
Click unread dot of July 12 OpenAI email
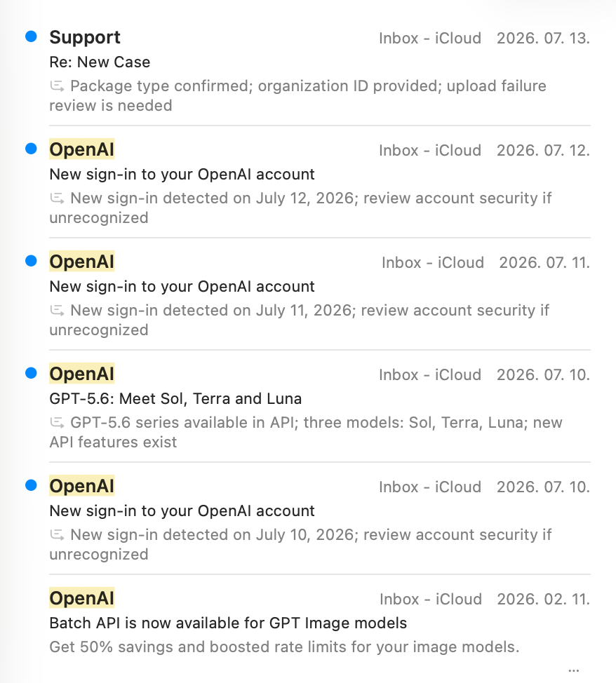point(31,149)
